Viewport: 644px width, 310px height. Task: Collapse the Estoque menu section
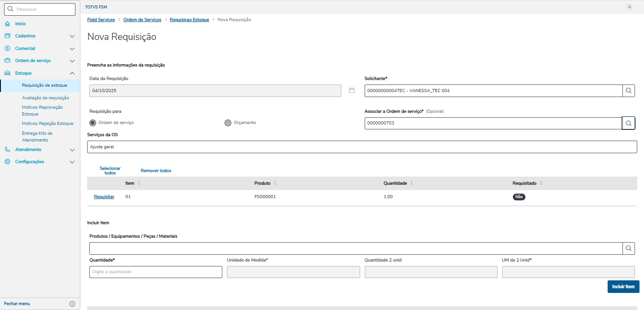coord(72,73)
